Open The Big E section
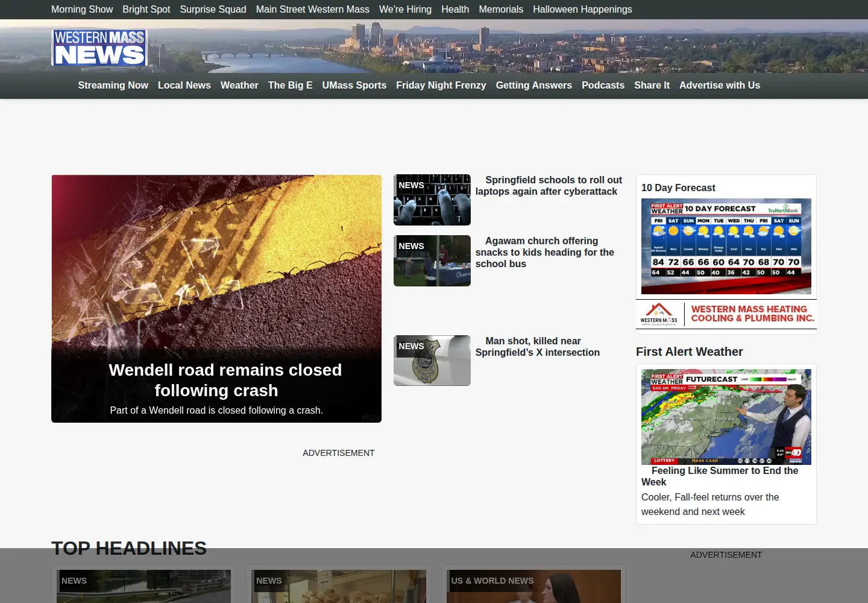 290,86
